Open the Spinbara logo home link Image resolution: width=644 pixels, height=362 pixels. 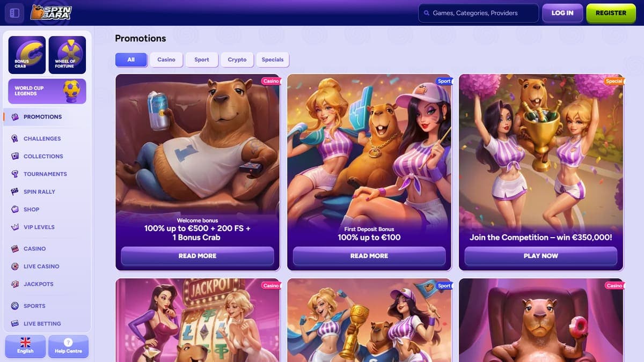click(51, 13)
